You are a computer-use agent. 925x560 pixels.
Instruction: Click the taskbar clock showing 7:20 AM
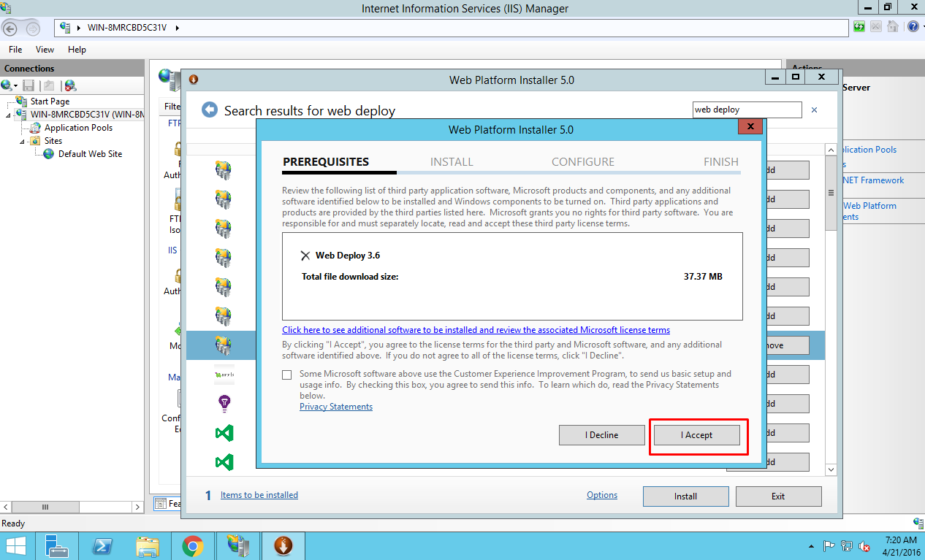[x=902, y=545]
